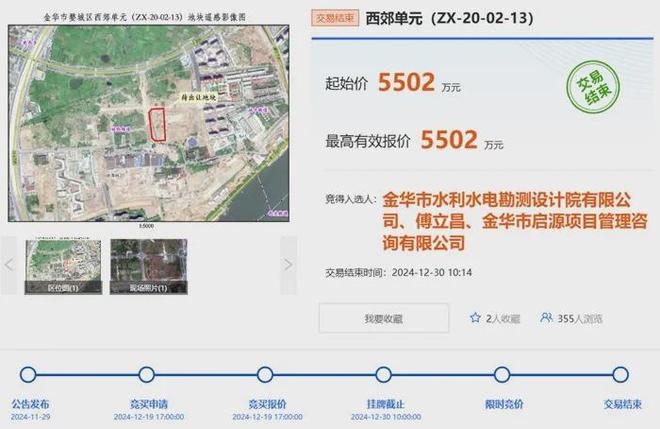Click the 挂牌截止 label text
The height and width of the screenshot is (429, 660).
(386, 404)
